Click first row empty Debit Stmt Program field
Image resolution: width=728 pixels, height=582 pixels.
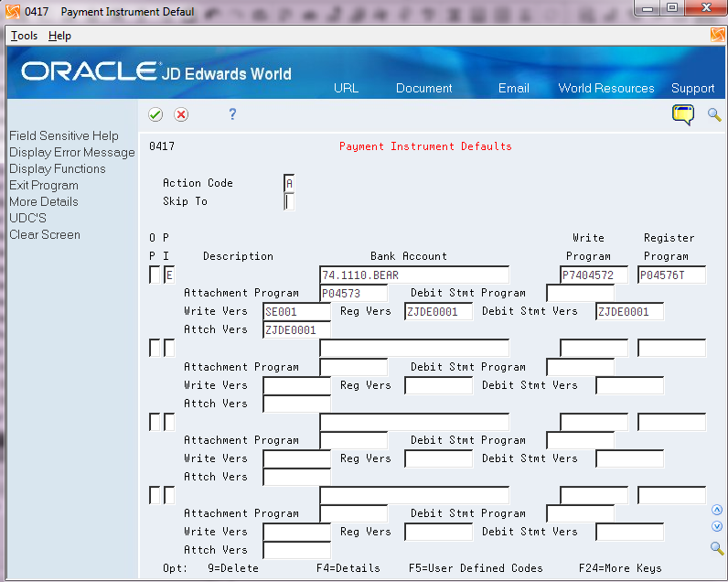(581, 293)
